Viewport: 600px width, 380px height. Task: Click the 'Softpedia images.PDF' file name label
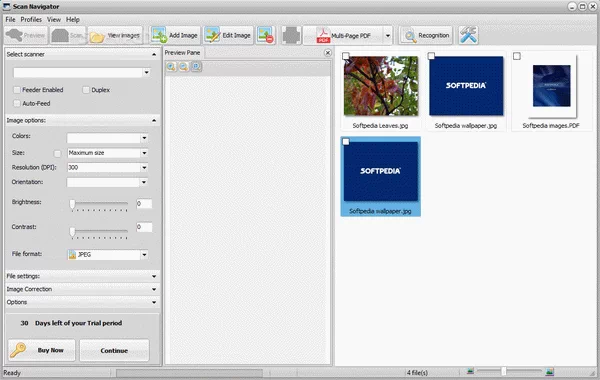click(551, 126)
